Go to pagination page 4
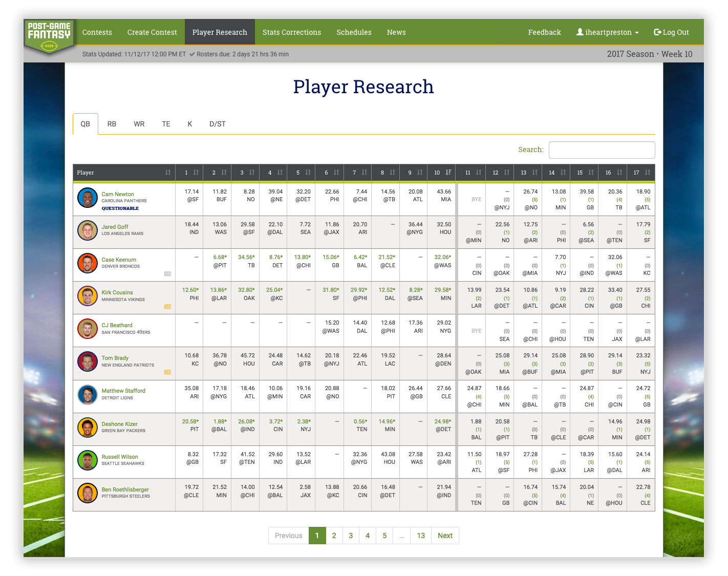The height and width of the screenshot is (576, 728). click(368, 536)
